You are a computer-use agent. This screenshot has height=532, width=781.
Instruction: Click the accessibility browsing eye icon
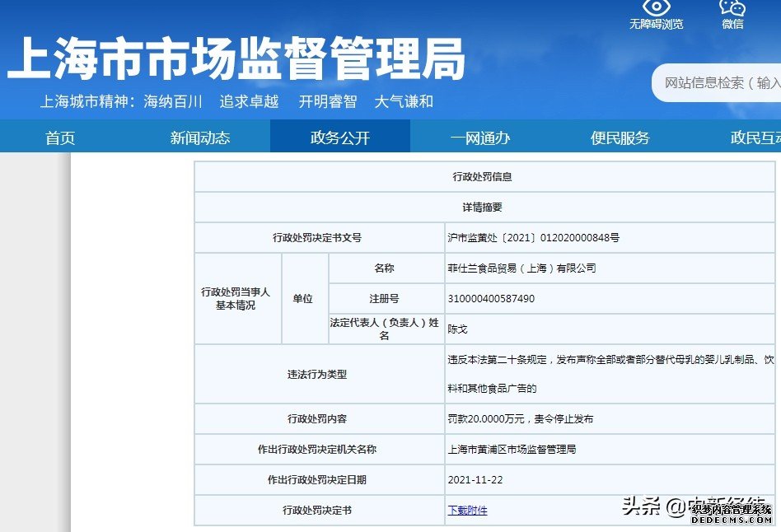coord(656,7)
